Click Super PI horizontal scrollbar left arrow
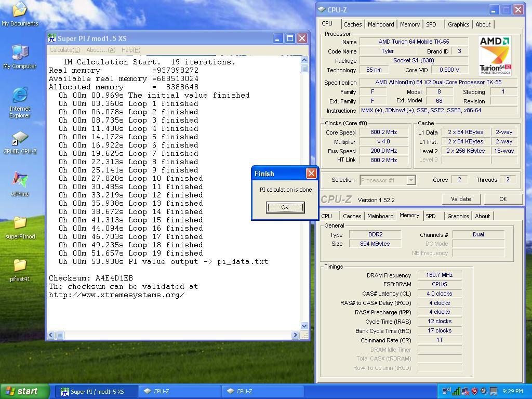This screenshot has width=532, height=399. [x=51, y=335]
